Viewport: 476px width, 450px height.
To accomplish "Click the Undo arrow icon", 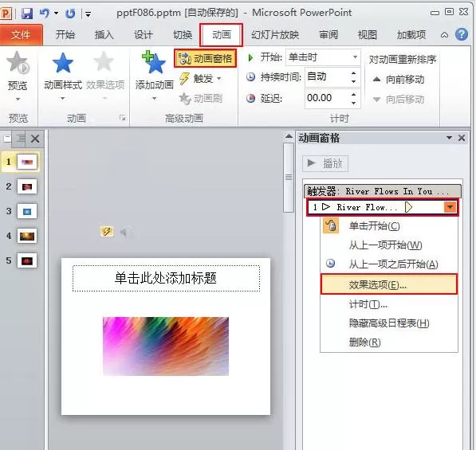I will click(x=45, y=13).
